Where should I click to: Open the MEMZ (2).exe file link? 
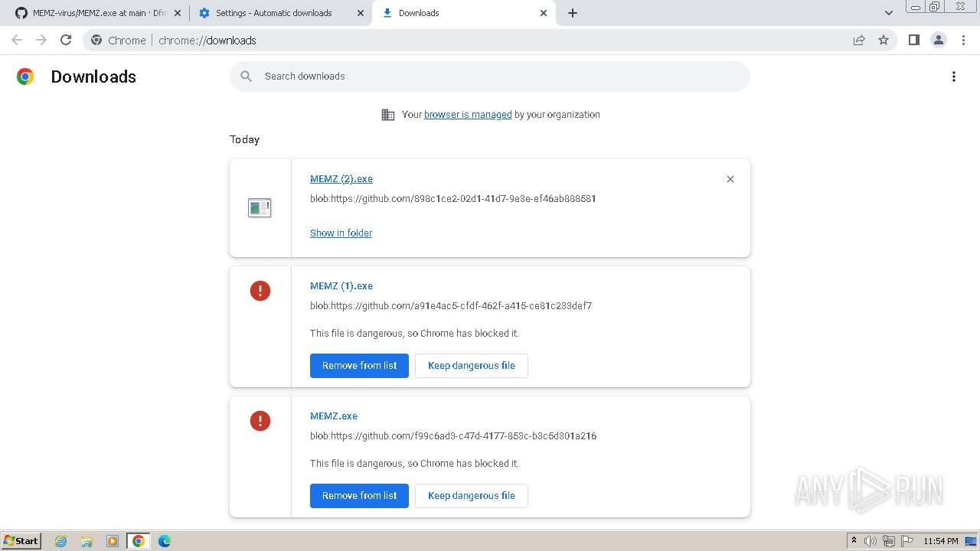point(341,179)
